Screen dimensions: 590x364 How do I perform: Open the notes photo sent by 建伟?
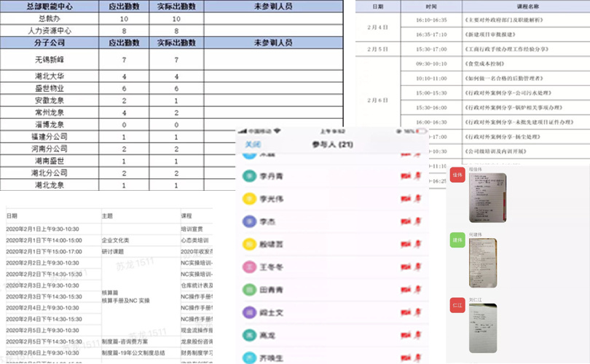483,262
